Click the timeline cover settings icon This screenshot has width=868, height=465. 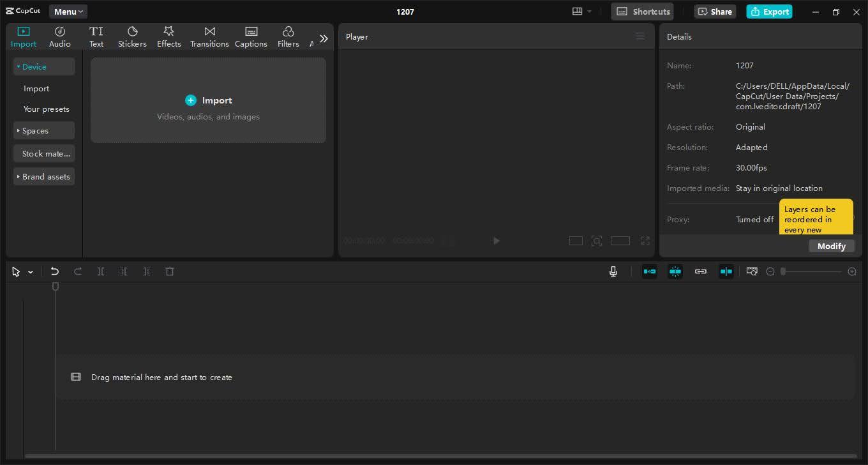(752, 271)
